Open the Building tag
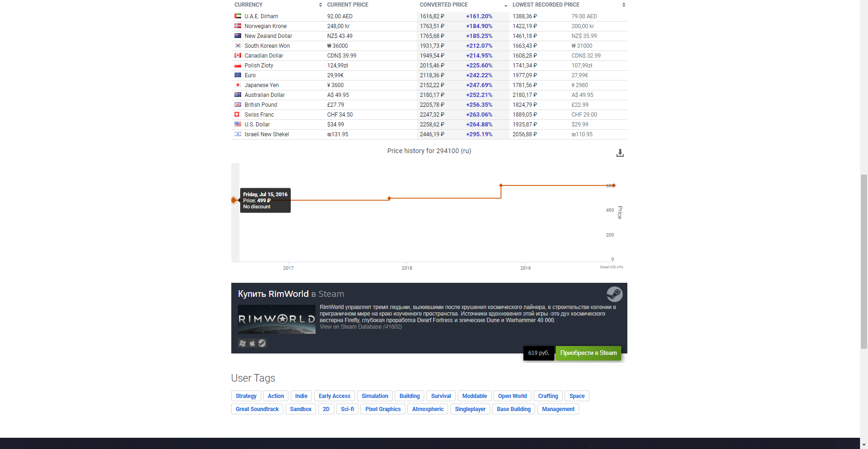868x449 pixels. [x=410, y=396]
